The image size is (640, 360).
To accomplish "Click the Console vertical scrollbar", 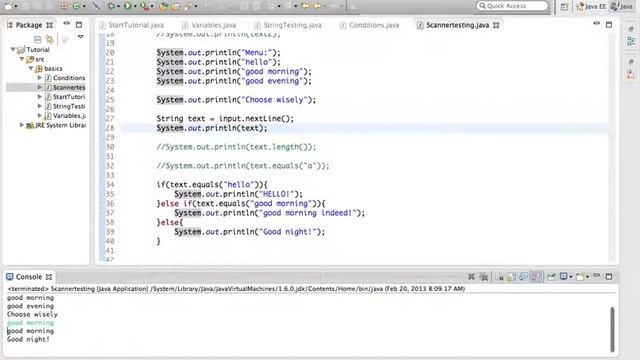I will 612,329.
